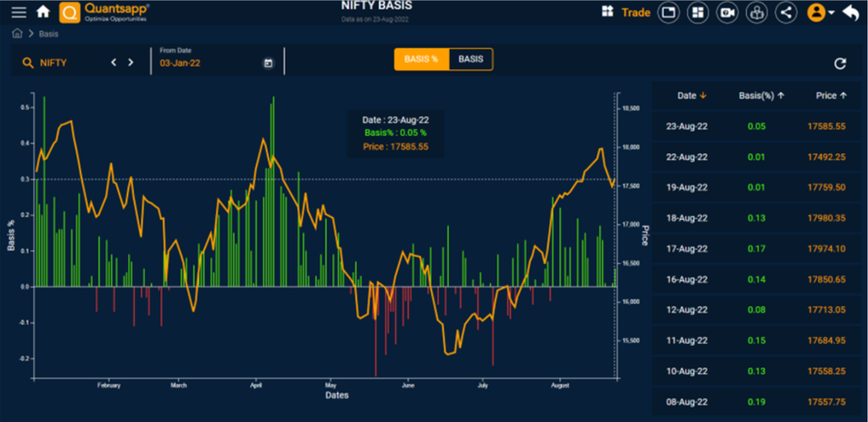Image resolution: width=868 pixels, height=422 pixels.
Task: Click the Trade menu item
Action: coord(635,12)
